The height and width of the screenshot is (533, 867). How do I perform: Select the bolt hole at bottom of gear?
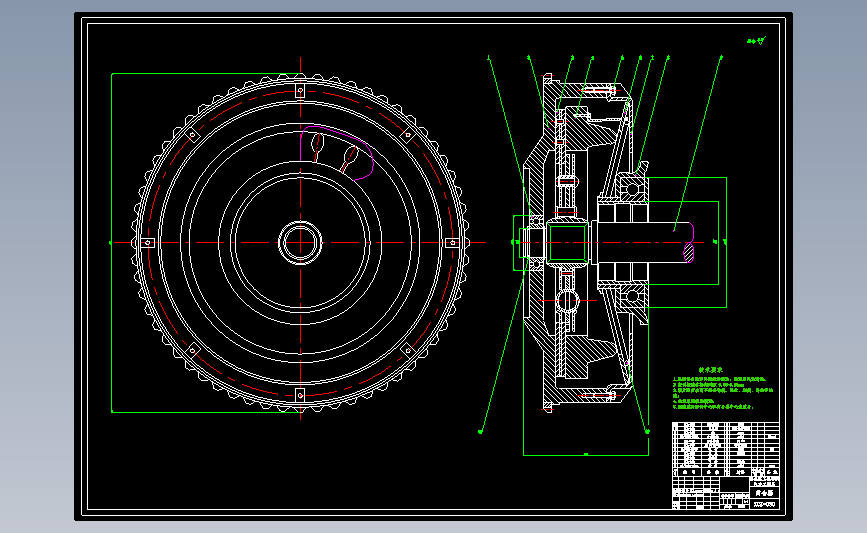300,395
